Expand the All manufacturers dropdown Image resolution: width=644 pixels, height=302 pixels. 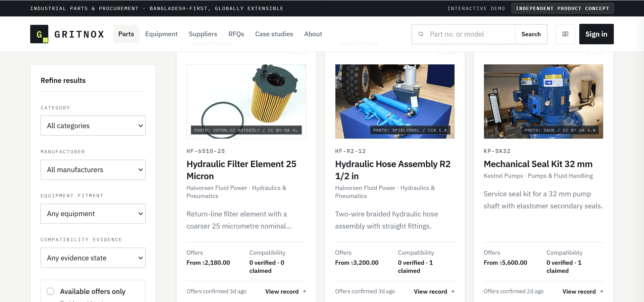93,170
